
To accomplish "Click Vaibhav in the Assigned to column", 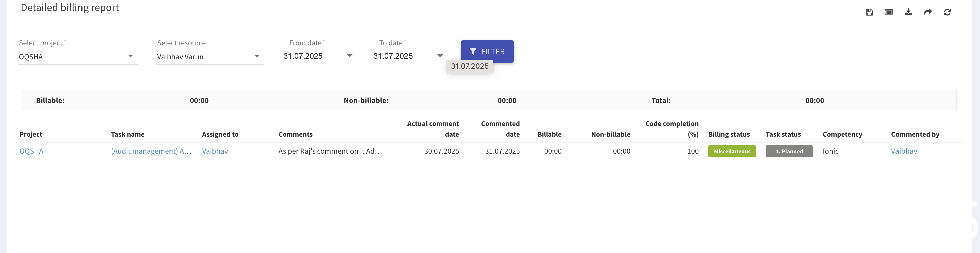I will pos(215,151).
